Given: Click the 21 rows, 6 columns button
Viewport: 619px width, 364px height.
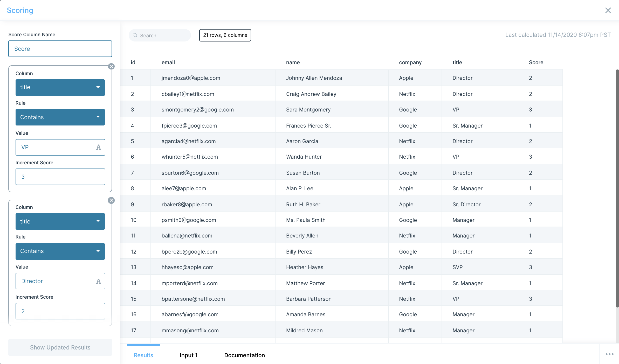Looking at the screenshot, I should pos(225,35).
